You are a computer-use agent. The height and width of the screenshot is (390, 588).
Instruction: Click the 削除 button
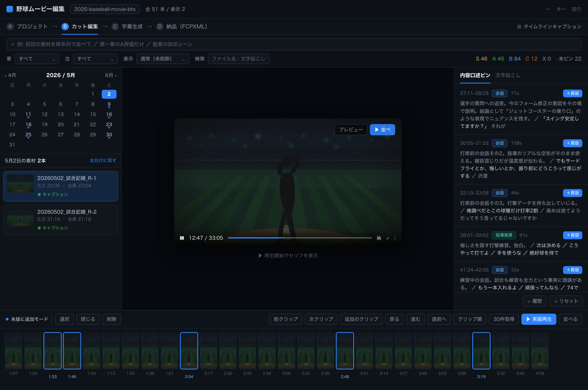click(x=112, y=319)
